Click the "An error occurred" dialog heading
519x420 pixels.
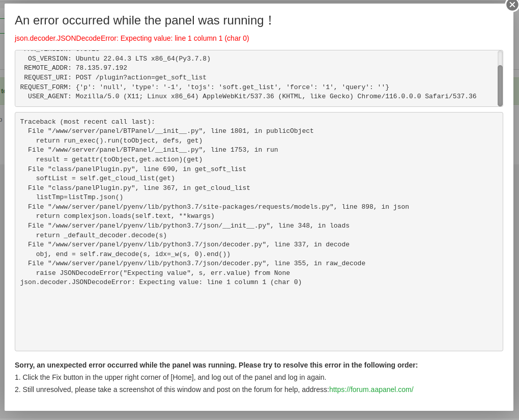pyautogui.click(x=143, y=20)
